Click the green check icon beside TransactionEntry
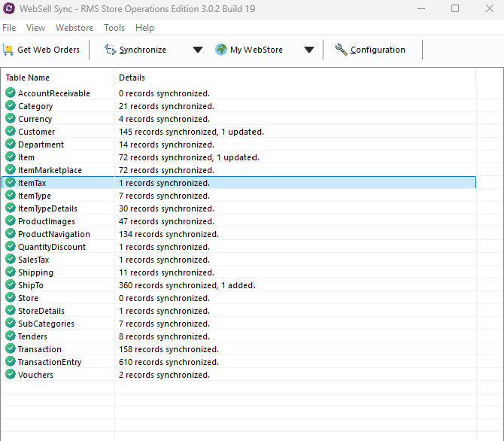This screenshot has height=441, width=504. (11, 362)
